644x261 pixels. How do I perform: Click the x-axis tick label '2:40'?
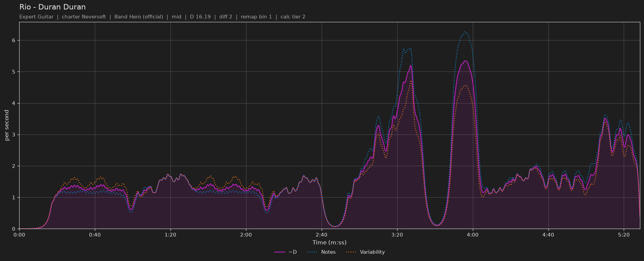(x=322, y=235)
